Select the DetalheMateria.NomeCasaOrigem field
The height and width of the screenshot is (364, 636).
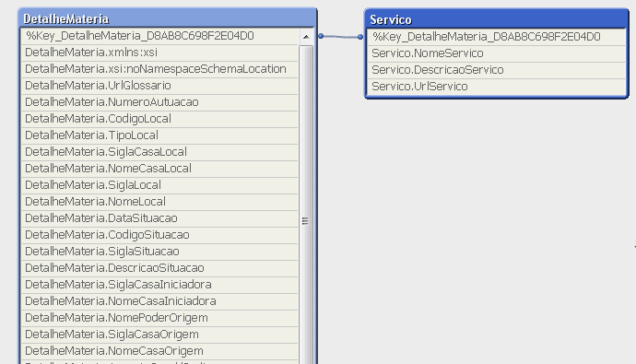(159, 351)
